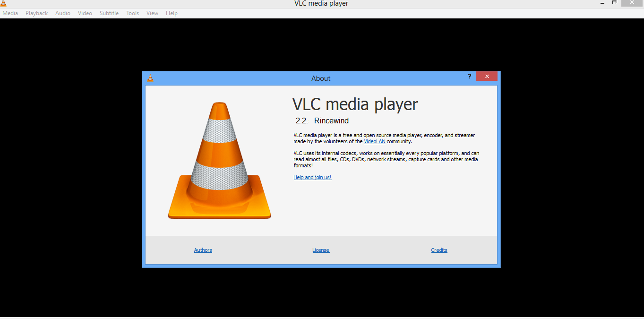Screen dimensions: 644x319
Task: Follow the VideoLAN hyperlink
Action: [x=375, y=141]
